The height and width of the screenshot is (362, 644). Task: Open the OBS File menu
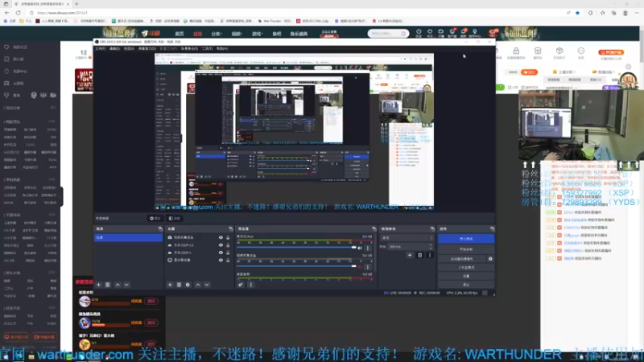100,48
